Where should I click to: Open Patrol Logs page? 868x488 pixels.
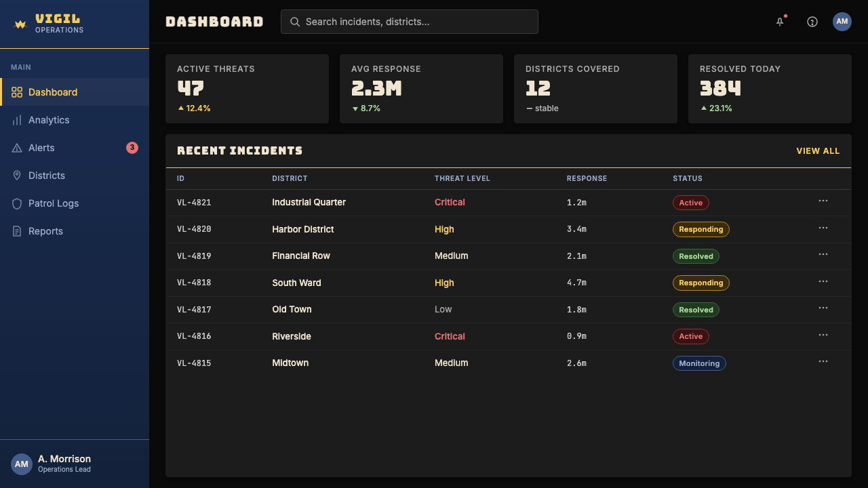tap(75, 203)
